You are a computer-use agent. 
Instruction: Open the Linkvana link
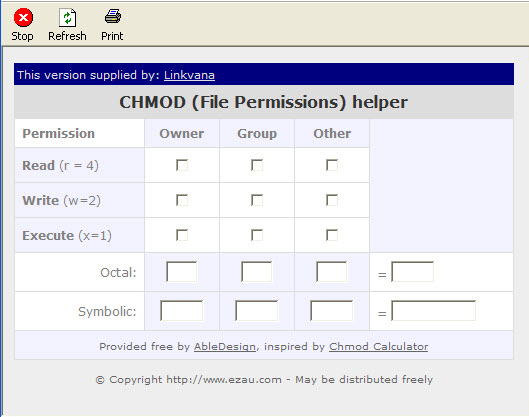[x=189, y=75]
